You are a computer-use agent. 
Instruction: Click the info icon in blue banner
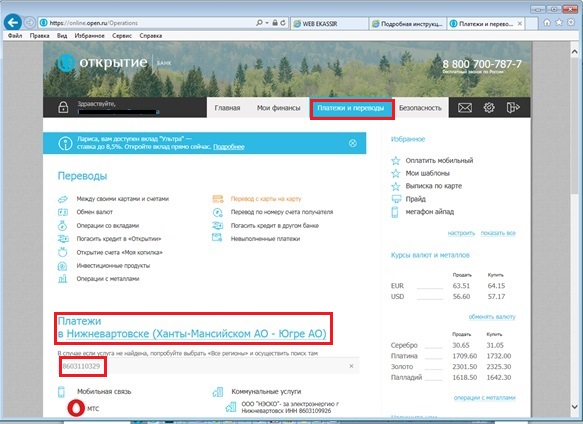point(65,143)
